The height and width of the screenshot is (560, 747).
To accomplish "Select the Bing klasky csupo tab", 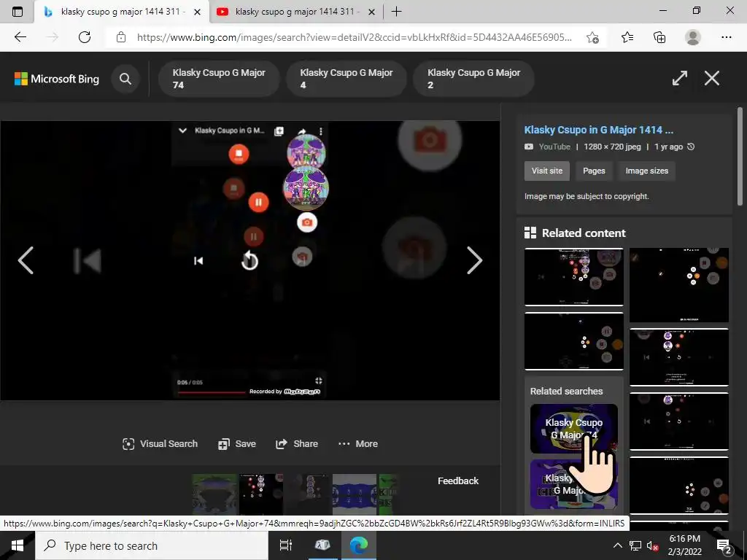I will coord(122,12).
